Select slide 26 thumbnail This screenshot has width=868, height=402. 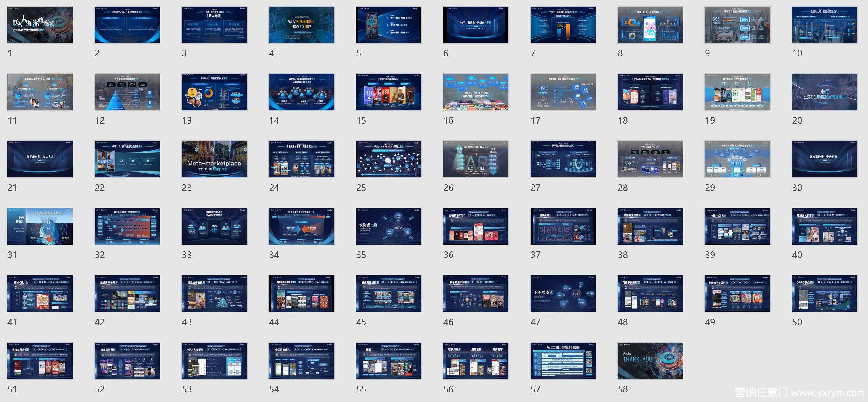pos(476,159)
